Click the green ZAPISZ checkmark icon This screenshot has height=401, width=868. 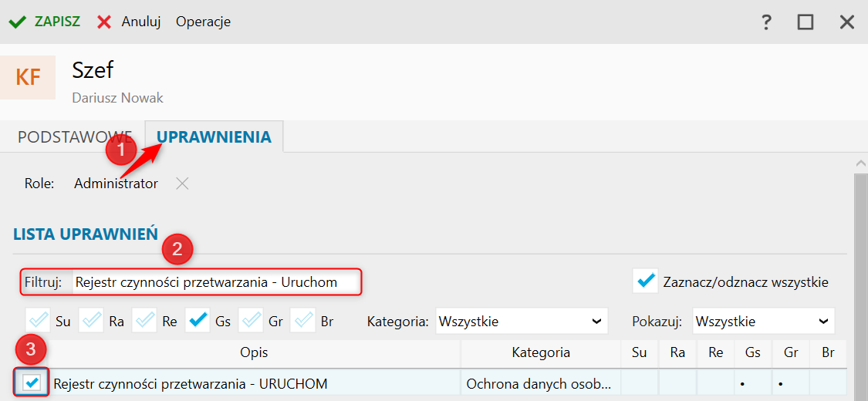18,22
